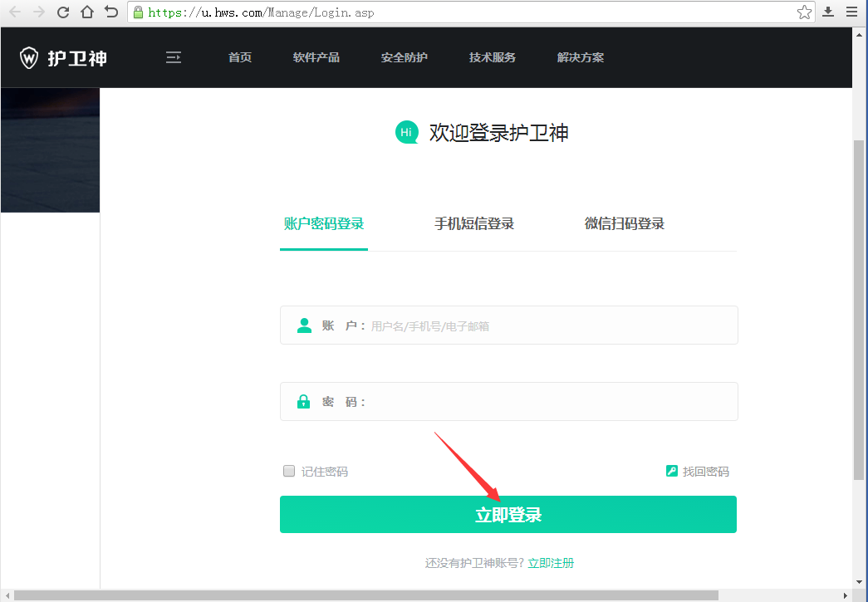
Task: Switch to 微信扫码登录 tab
Action: 625,224
